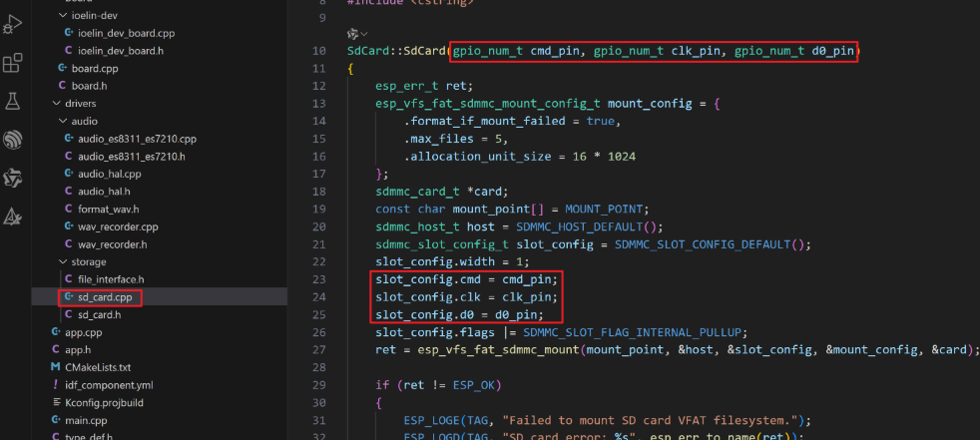Click the sparkle code-action icon above line 10
Viewport: 980px width, 440px height.
353,34
